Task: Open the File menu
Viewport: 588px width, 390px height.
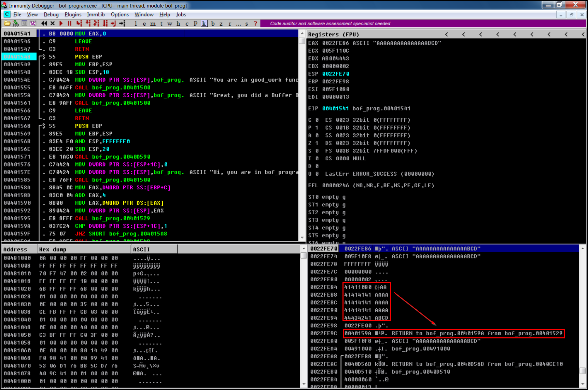Action: [17, 14]
